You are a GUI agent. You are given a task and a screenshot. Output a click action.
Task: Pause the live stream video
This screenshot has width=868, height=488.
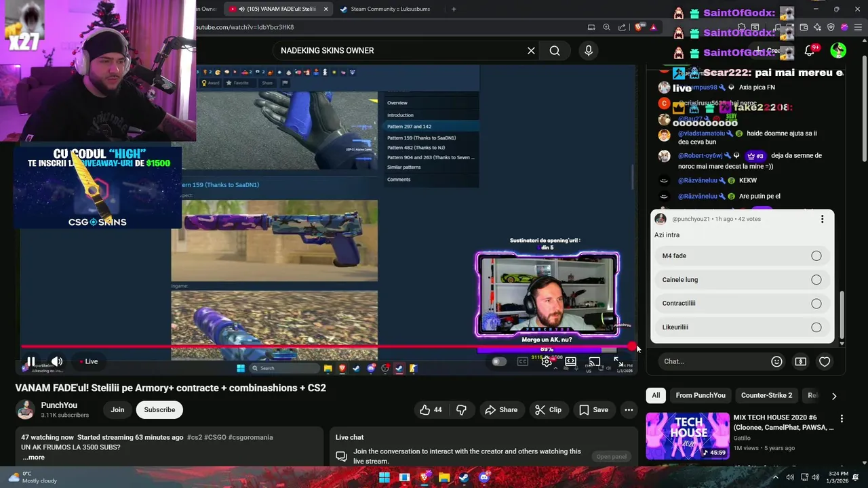[31, 361]
